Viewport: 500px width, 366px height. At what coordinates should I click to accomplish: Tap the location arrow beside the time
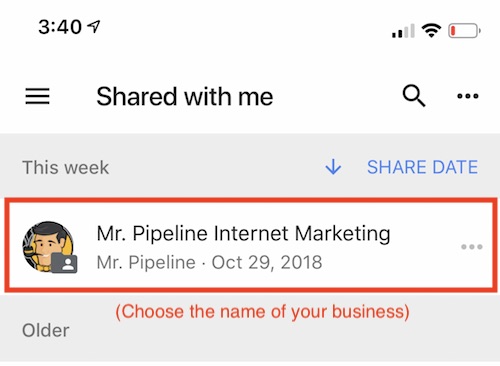tap(94, 26)
